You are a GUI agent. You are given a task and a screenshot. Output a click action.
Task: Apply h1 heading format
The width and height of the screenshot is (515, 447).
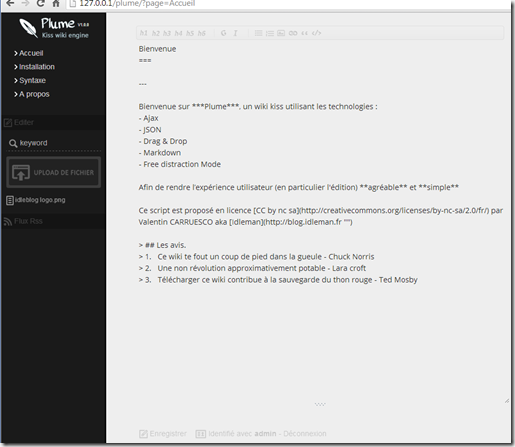click(144, 33)
